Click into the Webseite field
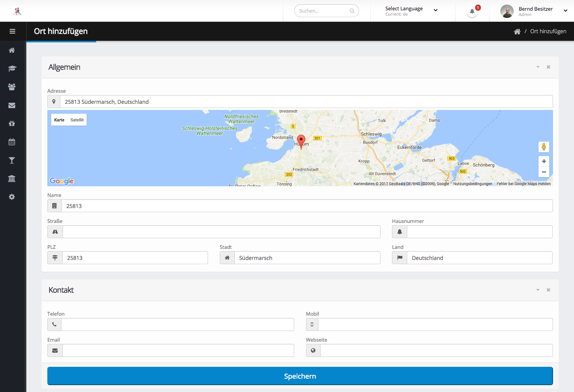574x392 pixels. point(437,350)
